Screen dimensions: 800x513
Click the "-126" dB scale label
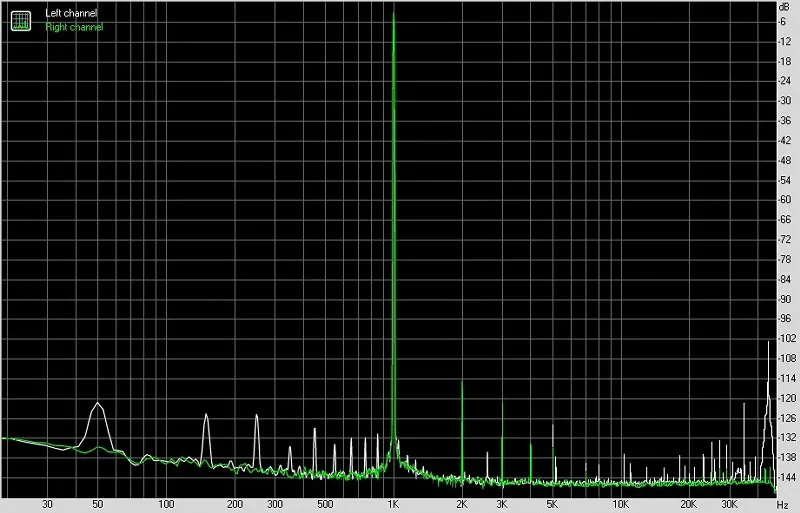click(x=786, y=418)
